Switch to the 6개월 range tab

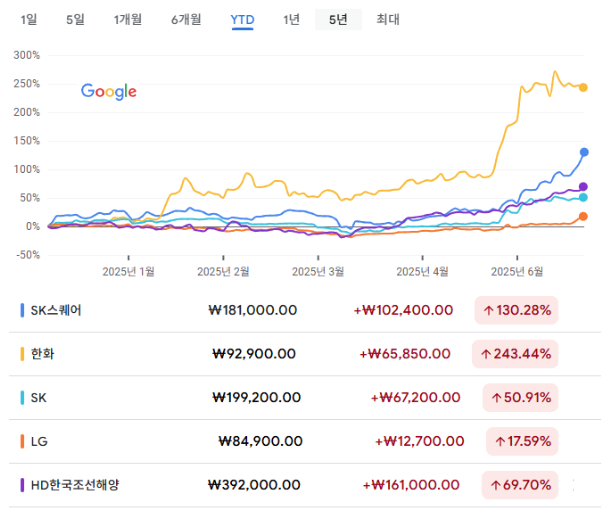click(186, 19)
